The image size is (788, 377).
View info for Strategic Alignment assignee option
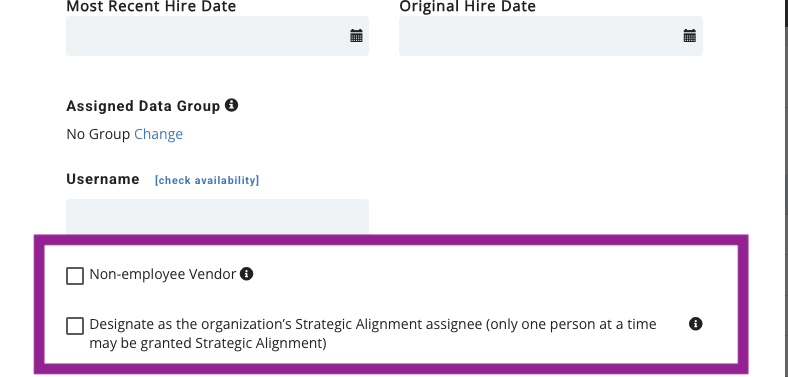696,324
